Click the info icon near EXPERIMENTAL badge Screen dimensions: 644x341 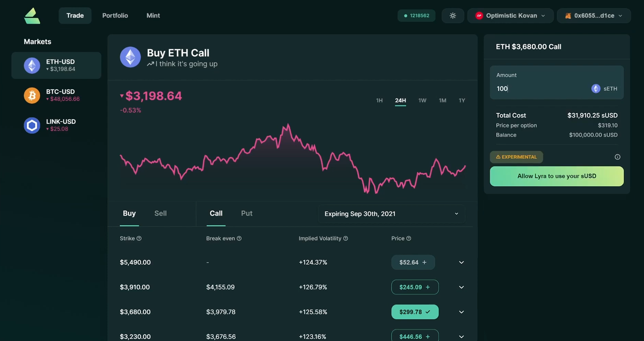click(x=618, y=157)
